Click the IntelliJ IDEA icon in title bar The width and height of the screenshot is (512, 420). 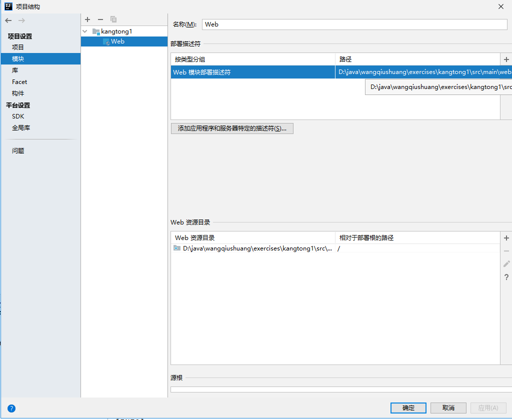tap(8, 6)
